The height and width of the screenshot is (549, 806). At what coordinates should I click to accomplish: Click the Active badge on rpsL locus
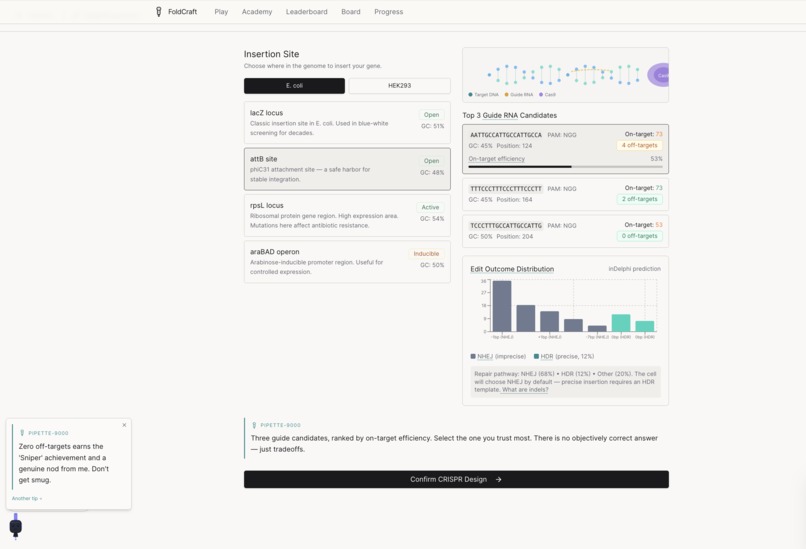(430, 207)
